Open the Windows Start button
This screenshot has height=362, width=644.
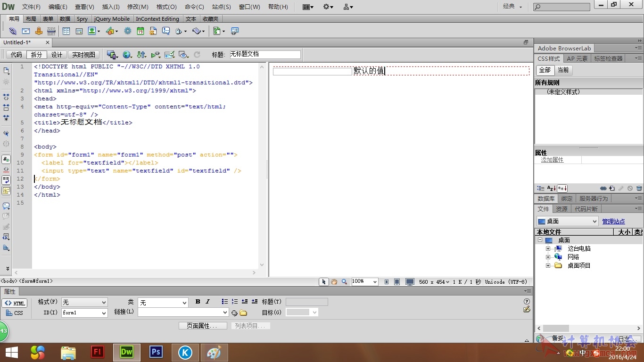coord(11,352)
